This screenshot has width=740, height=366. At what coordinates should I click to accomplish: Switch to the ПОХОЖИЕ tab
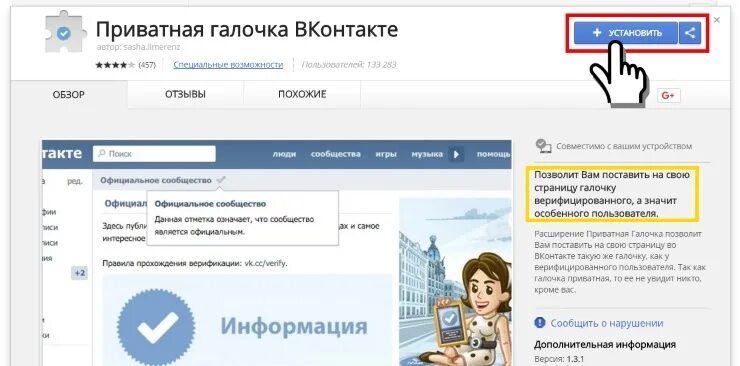click(x=302, y=94)
